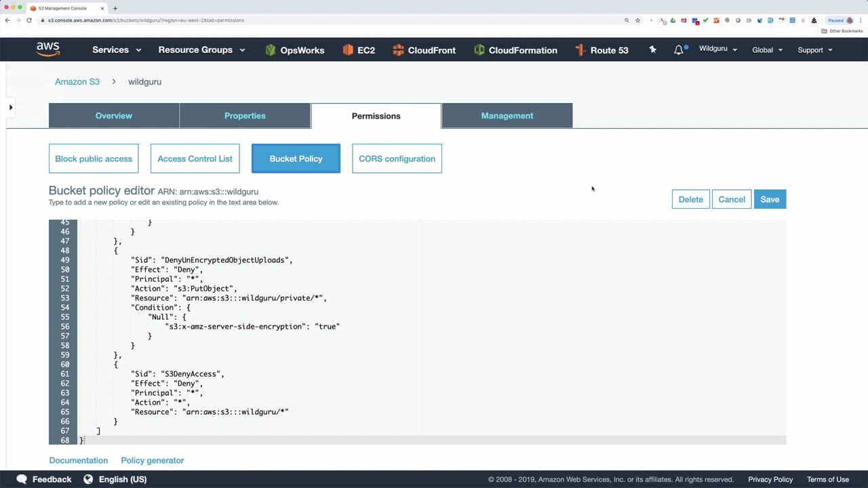Switch to the Management tab
This screenshot has height=488, width=868.
pos(507,116)
